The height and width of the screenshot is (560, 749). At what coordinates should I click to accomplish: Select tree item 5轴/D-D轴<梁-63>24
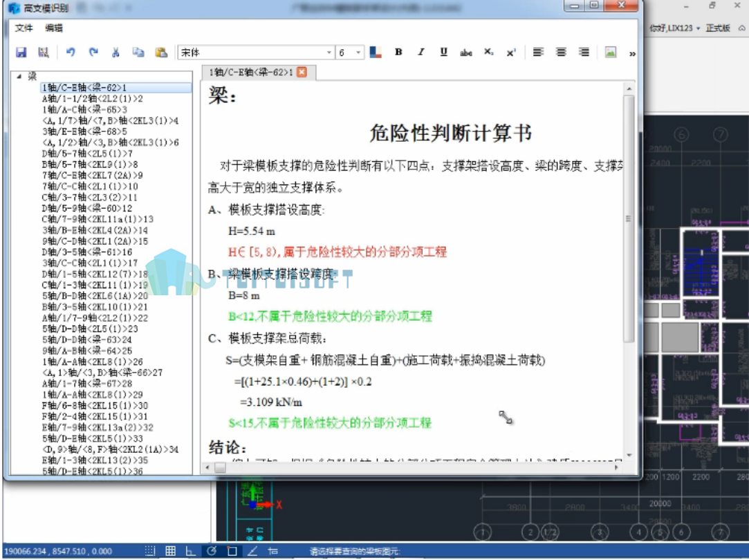pos(87,339)
